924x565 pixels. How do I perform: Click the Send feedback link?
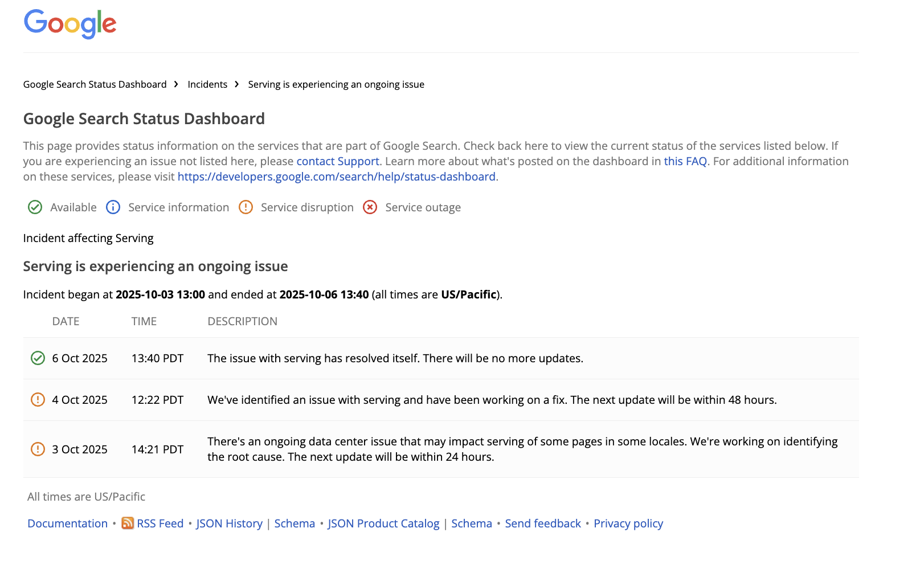[x=542, y=523]
